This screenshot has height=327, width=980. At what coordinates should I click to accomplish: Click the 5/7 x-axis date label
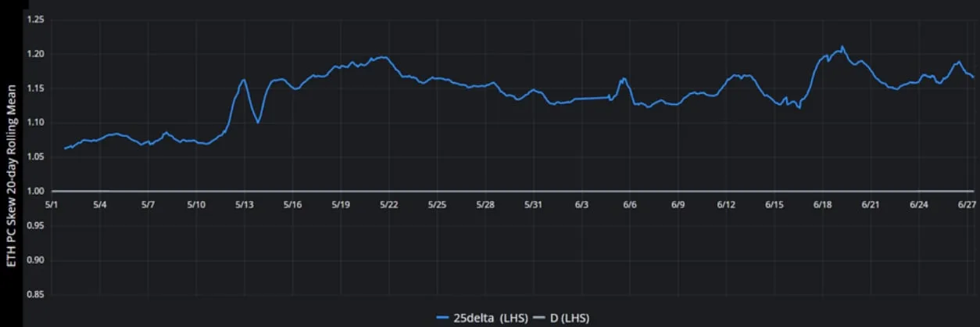(x=148, y=204)
